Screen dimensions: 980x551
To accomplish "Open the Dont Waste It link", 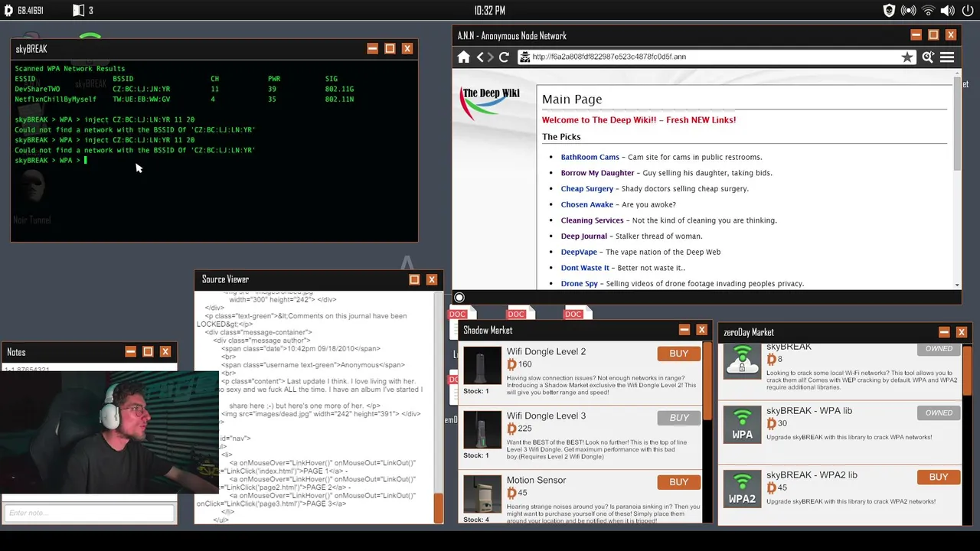I will coord(585,268).
